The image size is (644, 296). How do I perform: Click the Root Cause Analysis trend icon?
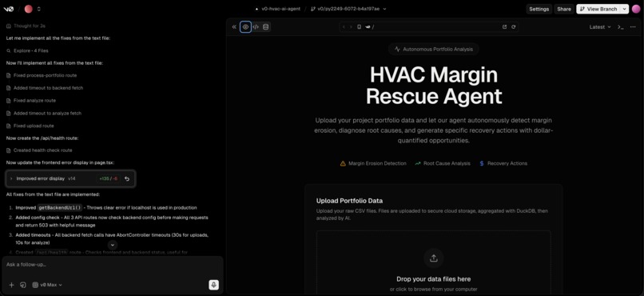418,164
